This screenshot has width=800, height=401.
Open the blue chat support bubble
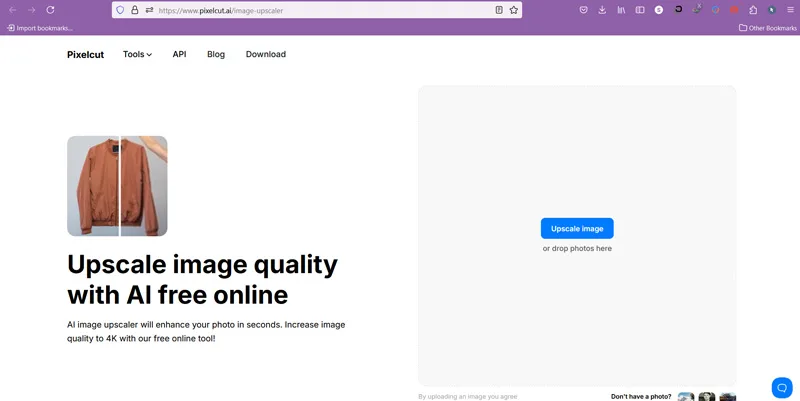click(782, 388)
